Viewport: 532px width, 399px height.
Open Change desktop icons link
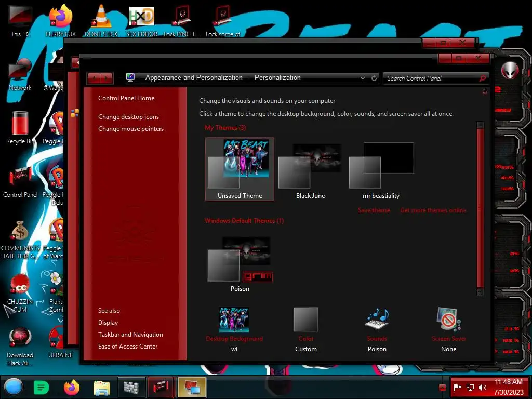click(129, 117)
